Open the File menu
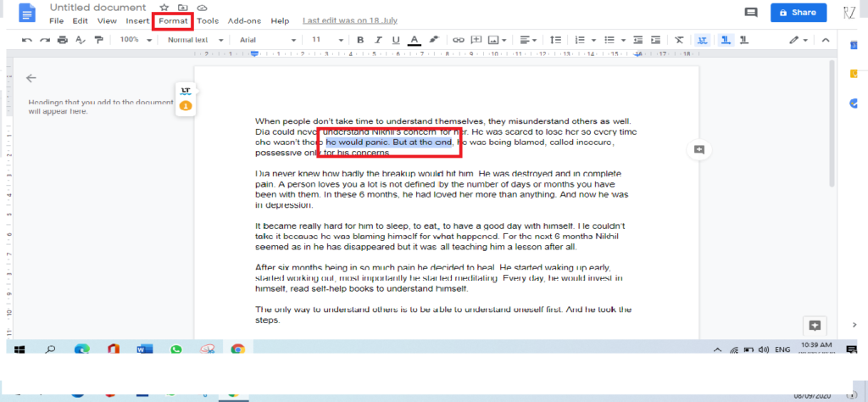 click(x=56, y=21)
